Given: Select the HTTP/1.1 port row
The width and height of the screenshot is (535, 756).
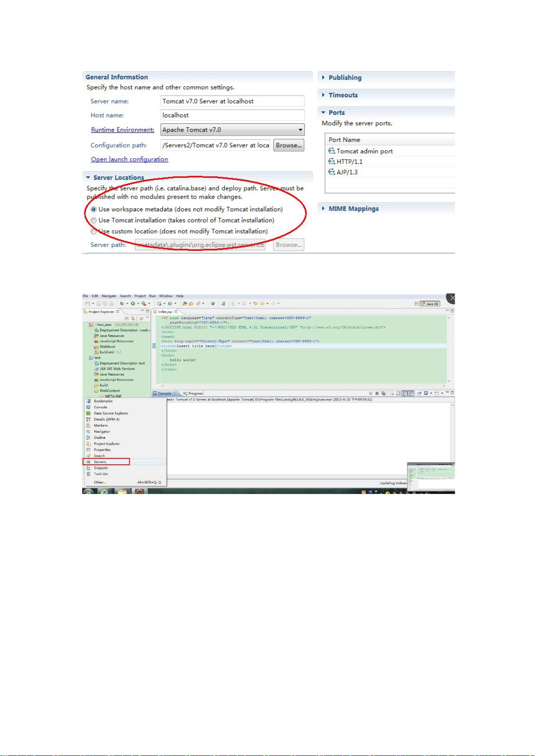Looking at the screenshot, I should 390,162.
